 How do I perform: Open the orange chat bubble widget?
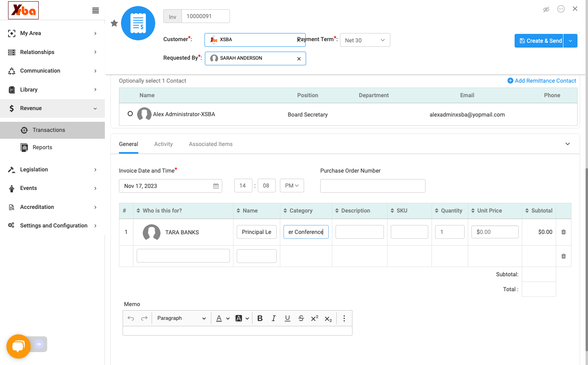pyautogui.click(x=19, y=346)
